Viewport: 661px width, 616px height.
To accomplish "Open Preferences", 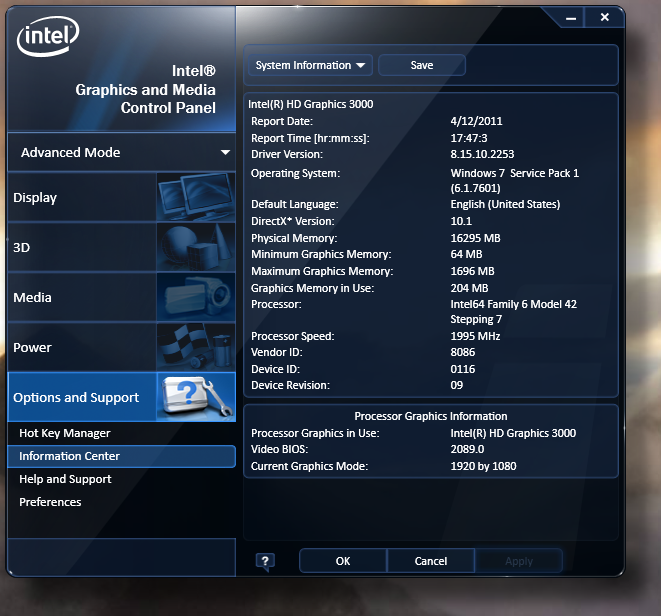I will (x=50, y=502).
